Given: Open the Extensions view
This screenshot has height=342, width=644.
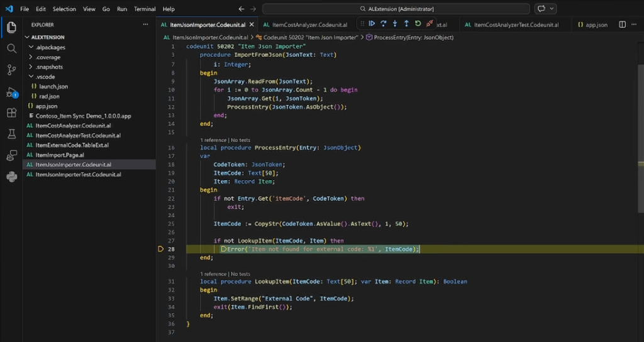Looking at the screenshot, I should coord(11,113).
